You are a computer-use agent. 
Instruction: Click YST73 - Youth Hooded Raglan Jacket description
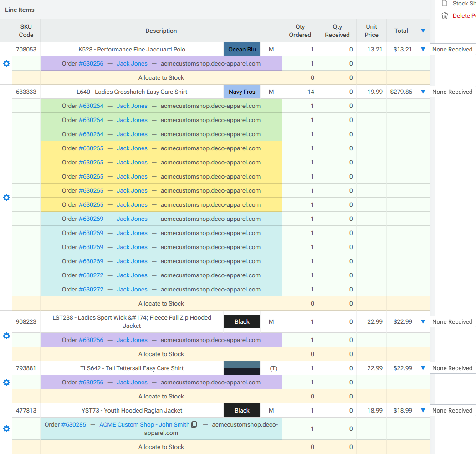click(132, 411)
